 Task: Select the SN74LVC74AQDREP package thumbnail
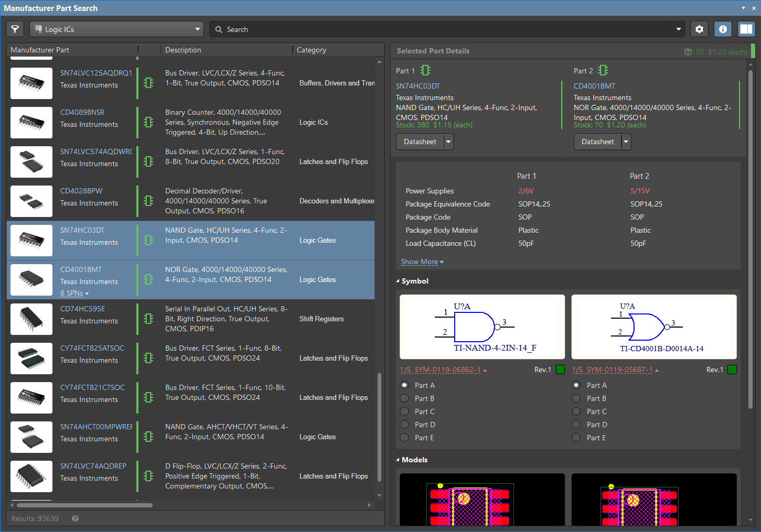point(31,476)
